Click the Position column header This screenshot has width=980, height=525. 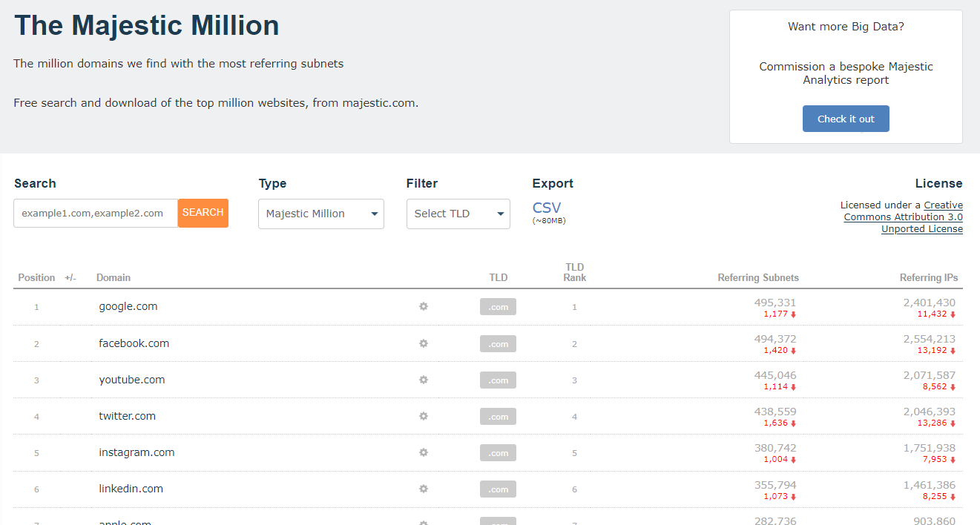coord(36,278)
